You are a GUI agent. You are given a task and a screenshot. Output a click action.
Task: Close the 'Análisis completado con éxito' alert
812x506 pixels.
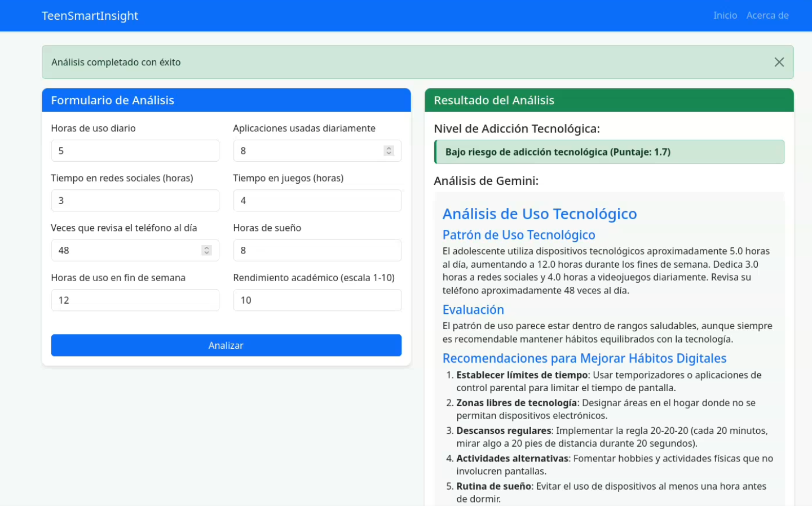779,62
